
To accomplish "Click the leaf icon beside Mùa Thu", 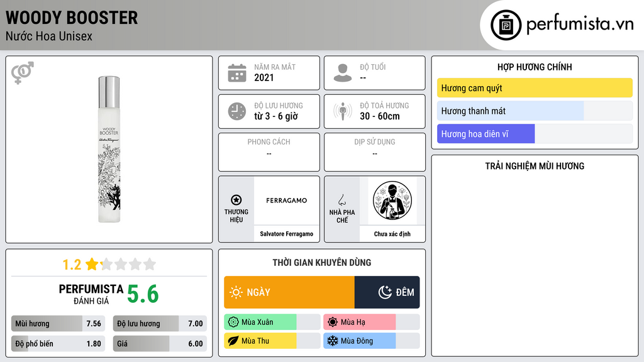I will (x=233, y=341).
